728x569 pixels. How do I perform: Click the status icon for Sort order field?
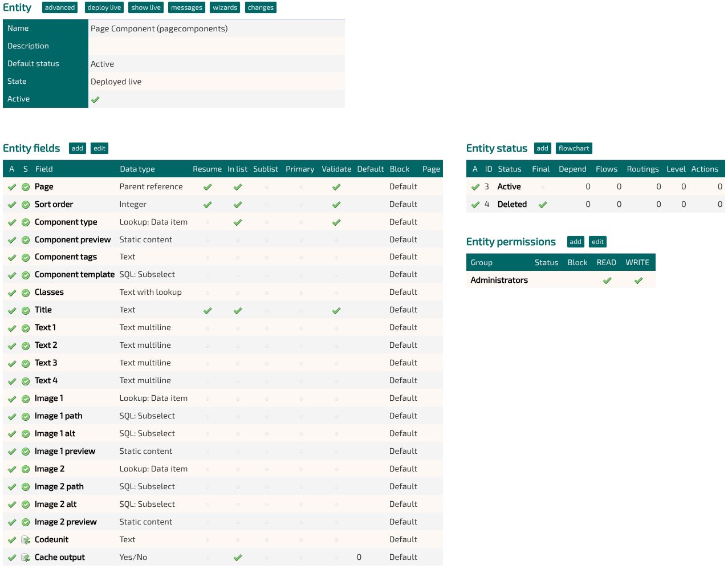(x=26, y=205)
